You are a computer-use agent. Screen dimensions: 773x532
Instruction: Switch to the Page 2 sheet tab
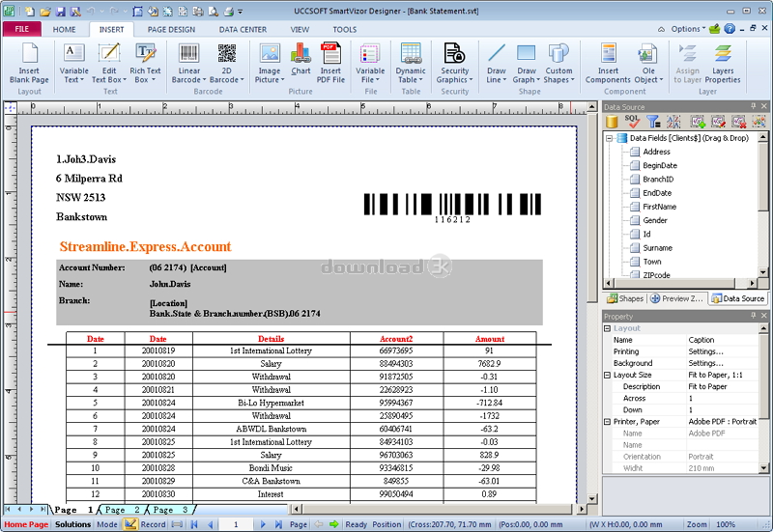click(122, 509)
